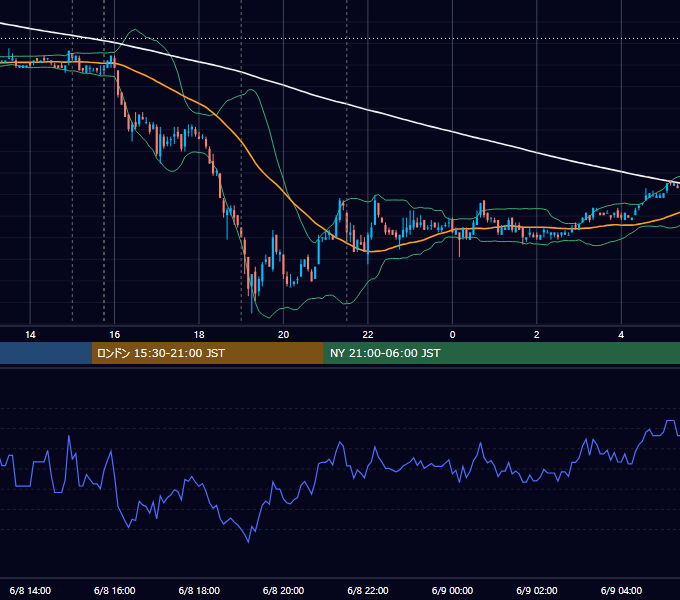
Task: Click the '16' hour label on price chart axis
Action: click(x=114, y=335)
